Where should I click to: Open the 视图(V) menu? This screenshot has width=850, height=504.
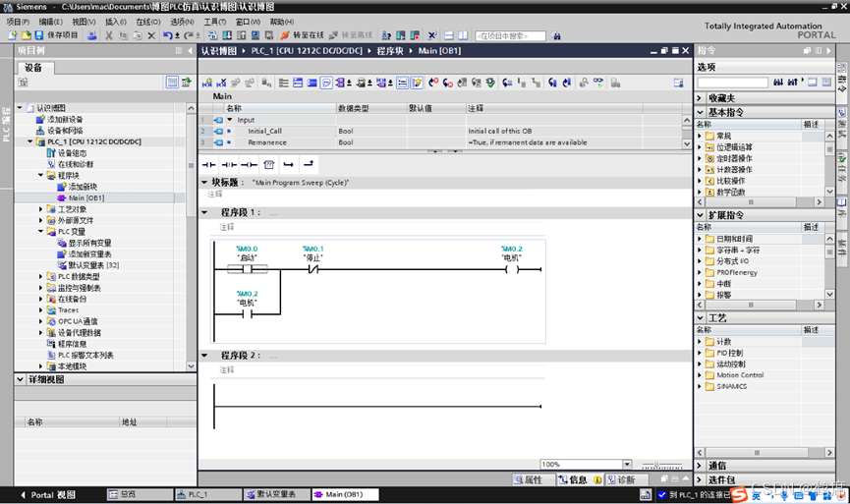[x=85, y=22]
